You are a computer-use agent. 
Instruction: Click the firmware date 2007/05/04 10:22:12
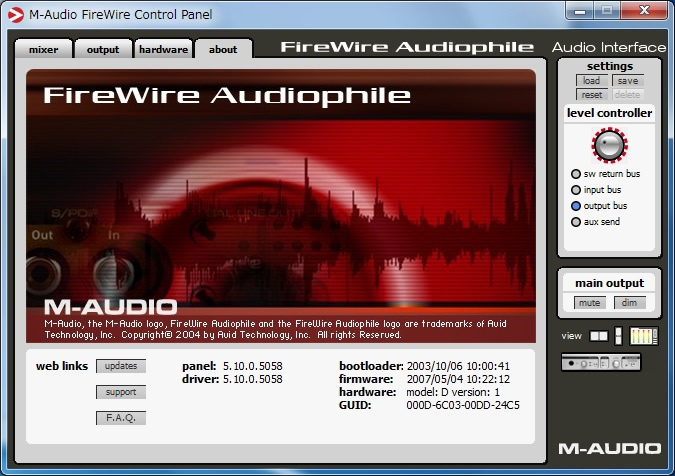pyautogui.click(x=458, y=379)
